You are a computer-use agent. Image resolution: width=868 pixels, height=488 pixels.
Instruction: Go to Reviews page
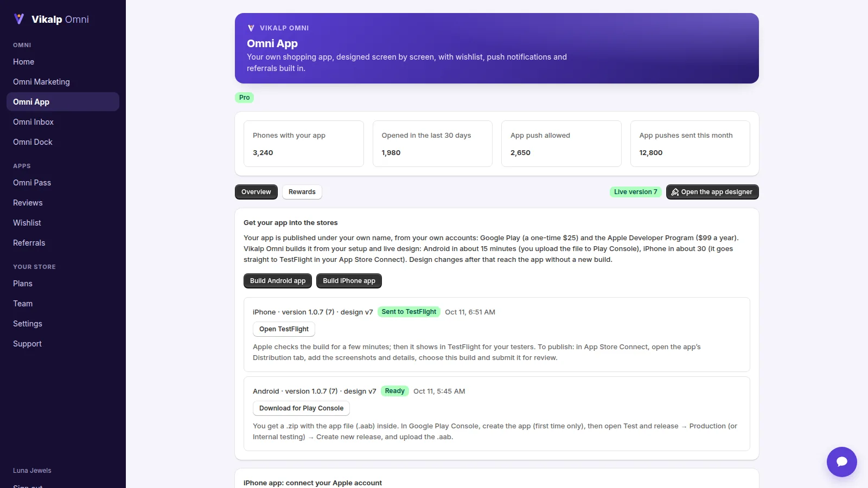[x=63, y=203]
